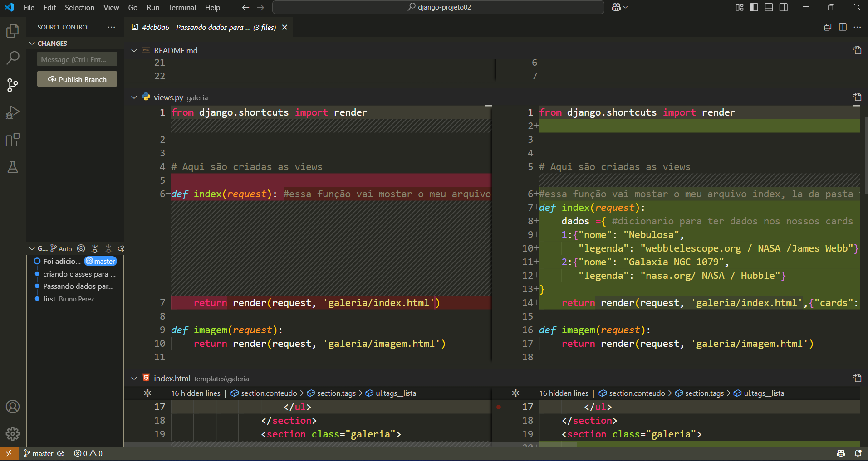Screen dimensions: 868x461
Task: Expand left breadcrumb section.conteudo chevron
Action: 302,393
